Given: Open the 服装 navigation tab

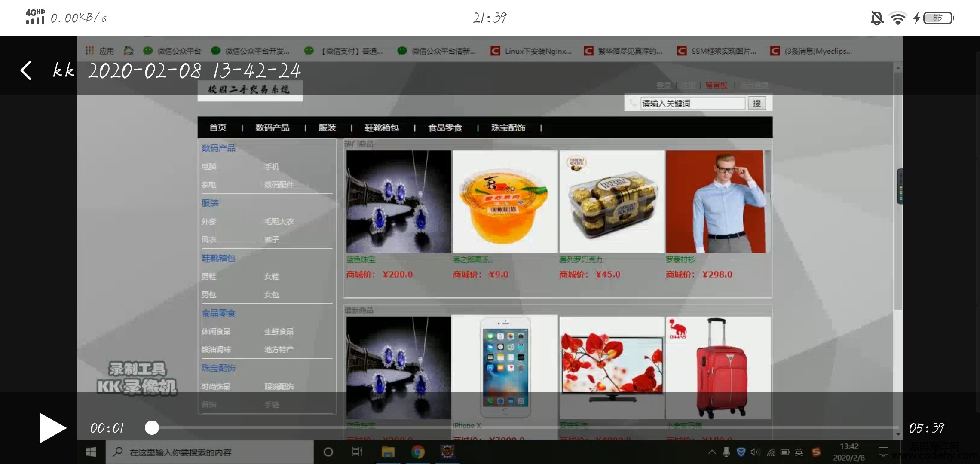Looking at the screenshot, I should 327,128.
